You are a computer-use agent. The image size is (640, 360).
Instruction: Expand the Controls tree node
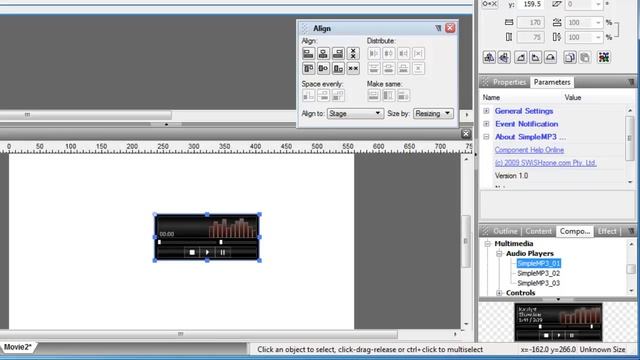[499, 293]
